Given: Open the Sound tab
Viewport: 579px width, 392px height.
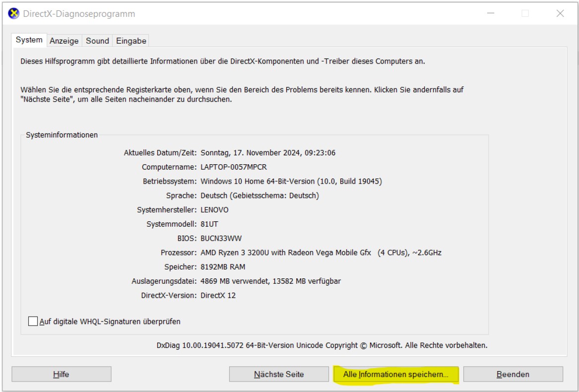Looking at the screenshot, I should [97, 41].
